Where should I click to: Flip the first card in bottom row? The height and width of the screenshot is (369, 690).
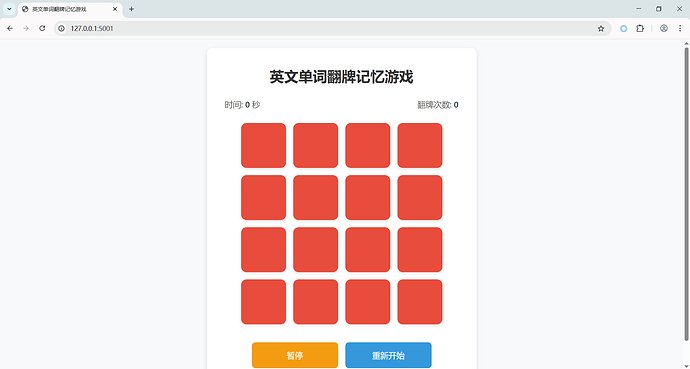point(263,302)
